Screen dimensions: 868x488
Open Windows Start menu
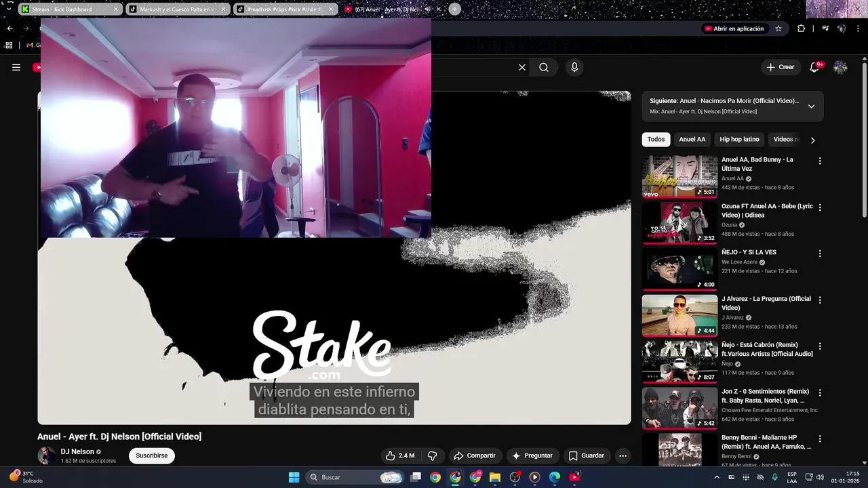point(294,477)
